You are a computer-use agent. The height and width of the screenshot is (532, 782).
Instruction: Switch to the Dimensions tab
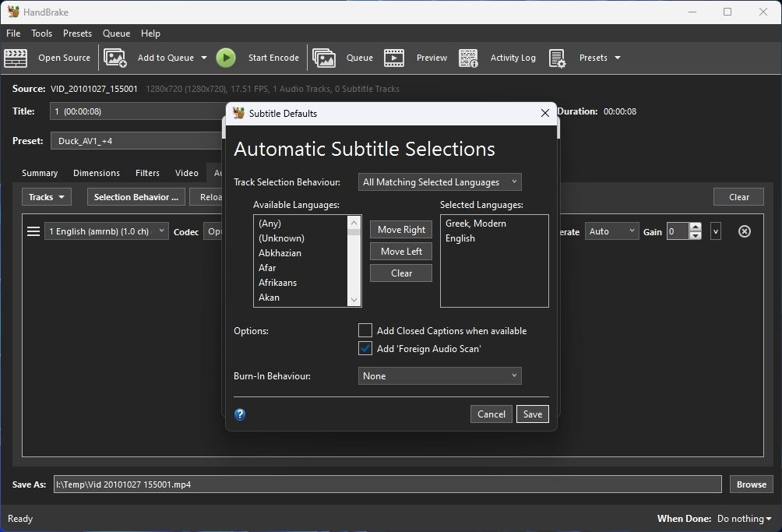[96, 173]
